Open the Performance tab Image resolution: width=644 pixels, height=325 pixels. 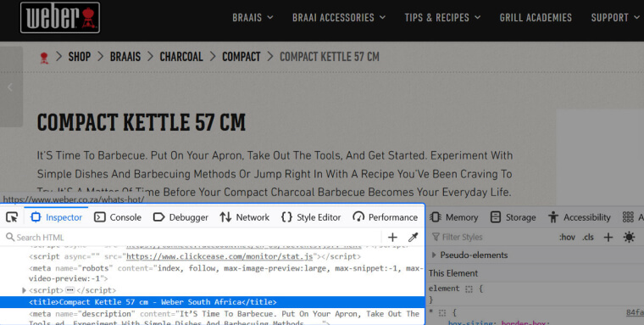[x=386, y=217]
